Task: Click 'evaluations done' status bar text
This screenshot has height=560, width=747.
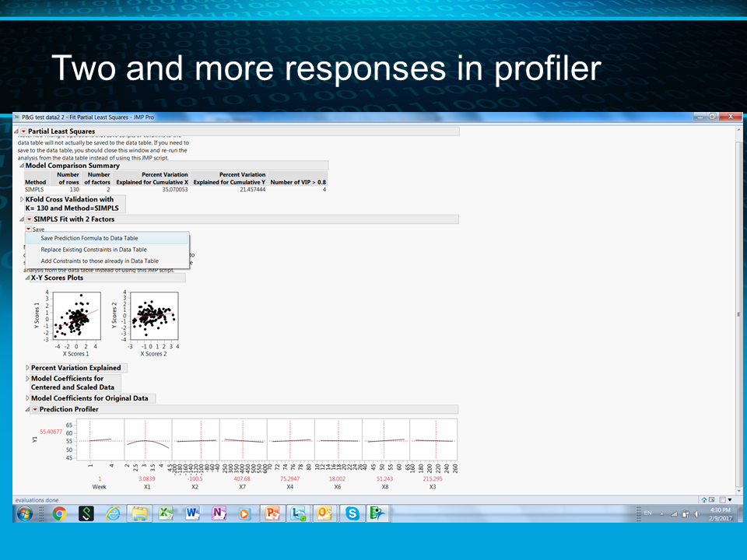Action: (x=37, y=500)
